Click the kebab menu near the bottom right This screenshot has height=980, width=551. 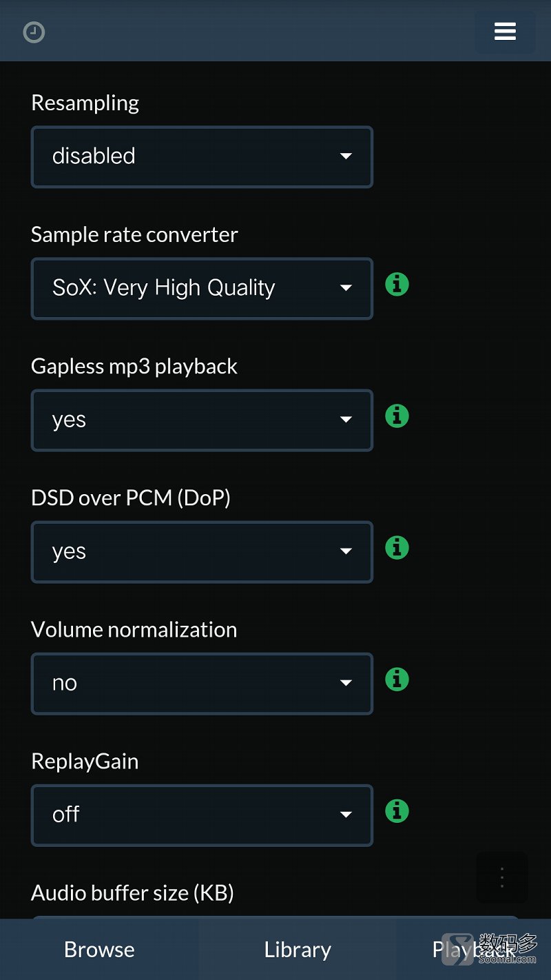[501, 877]
